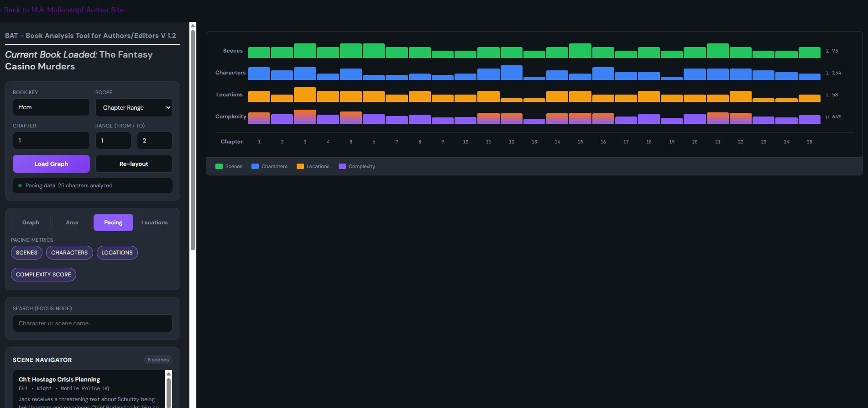Click the chapter 12 Characters bar
Image resolution: width=868 pixels, height=408 pixels.
tap(511, 73)
